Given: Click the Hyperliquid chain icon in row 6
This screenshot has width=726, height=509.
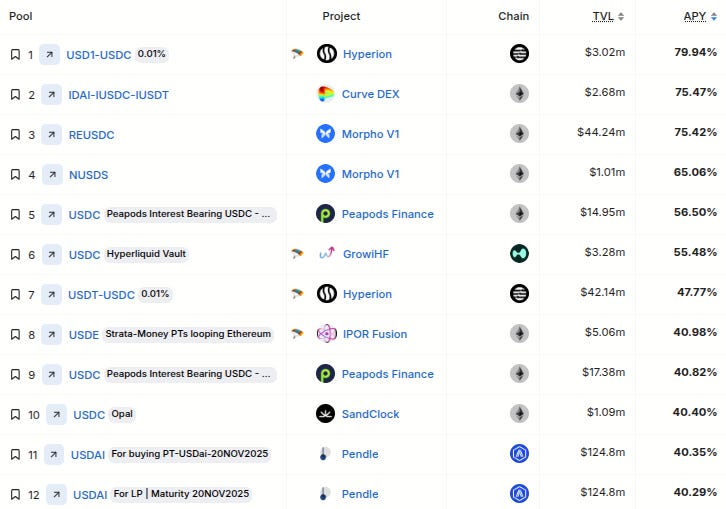Looking at the screenshot, I should [x=519, y=253].
